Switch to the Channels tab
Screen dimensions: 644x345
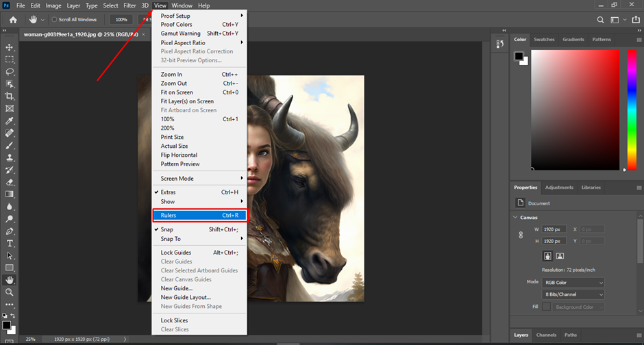[x=546, y=335]
